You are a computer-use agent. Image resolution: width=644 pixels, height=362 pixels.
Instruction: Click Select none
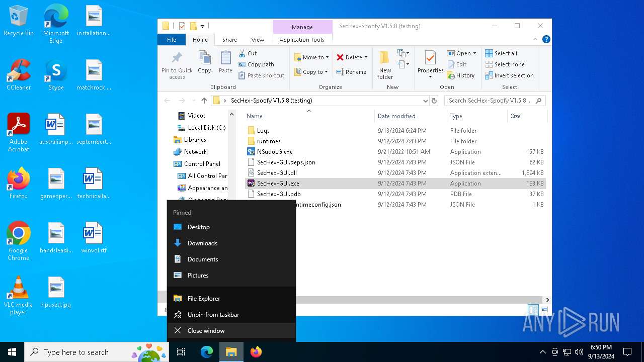coord(505,64)
